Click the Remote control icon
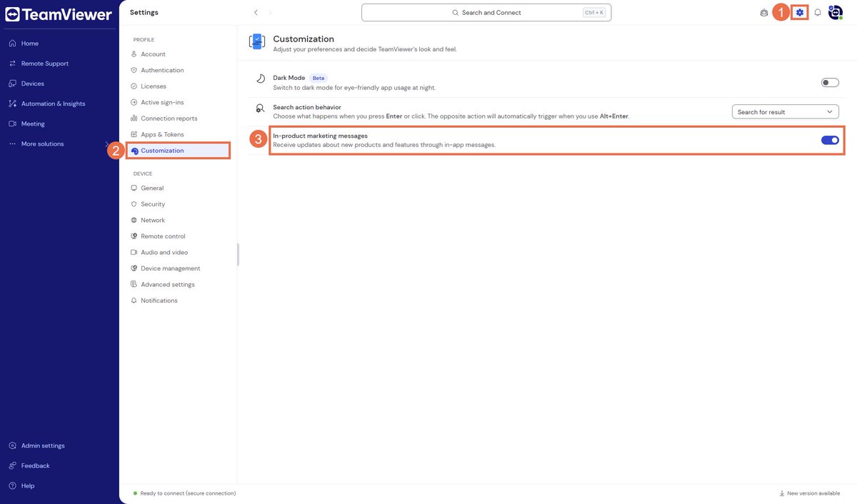 (134, 236)
